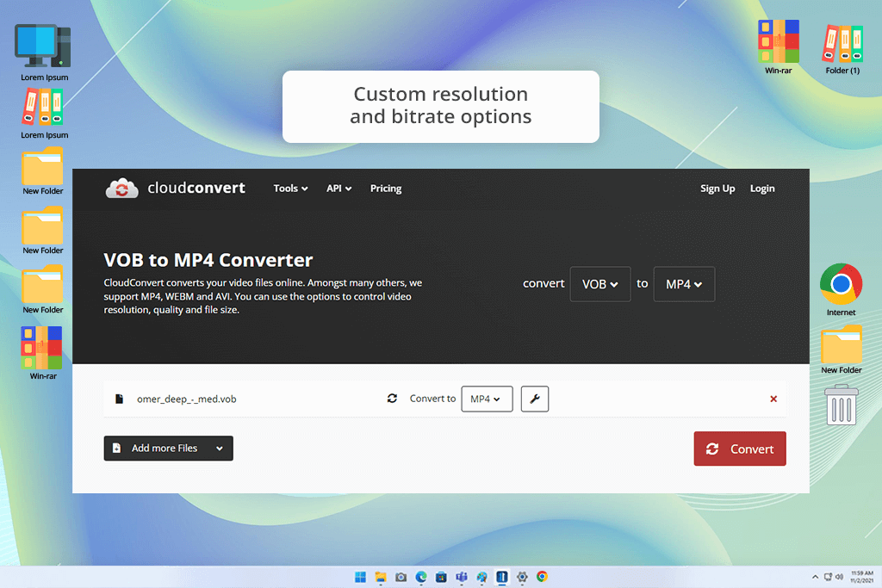The image size is (882, 588).
Task: Launch the Internet Chrome desktop icon
Action: coord(841,284)
